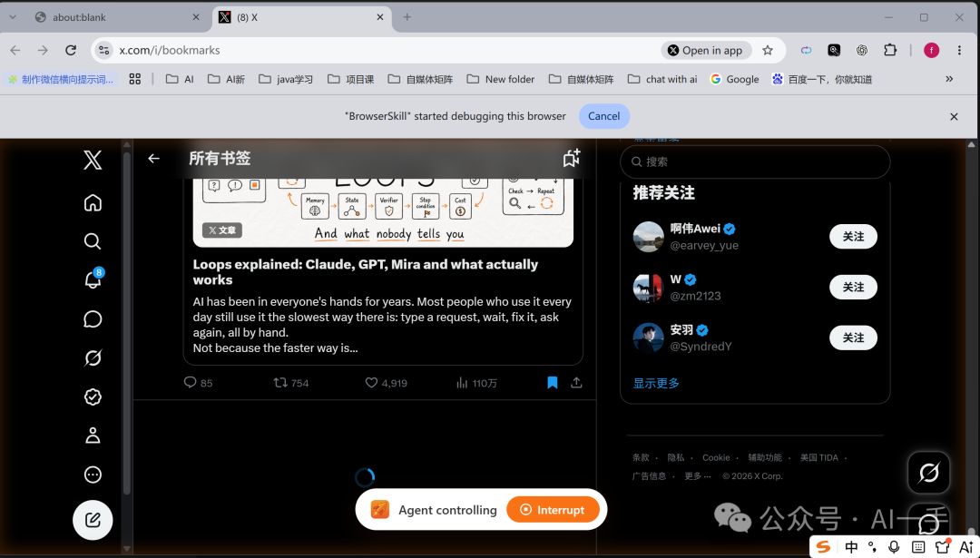The image size is (980, 558).
Task: Open Google bookmark
Action: pos(734,79)
